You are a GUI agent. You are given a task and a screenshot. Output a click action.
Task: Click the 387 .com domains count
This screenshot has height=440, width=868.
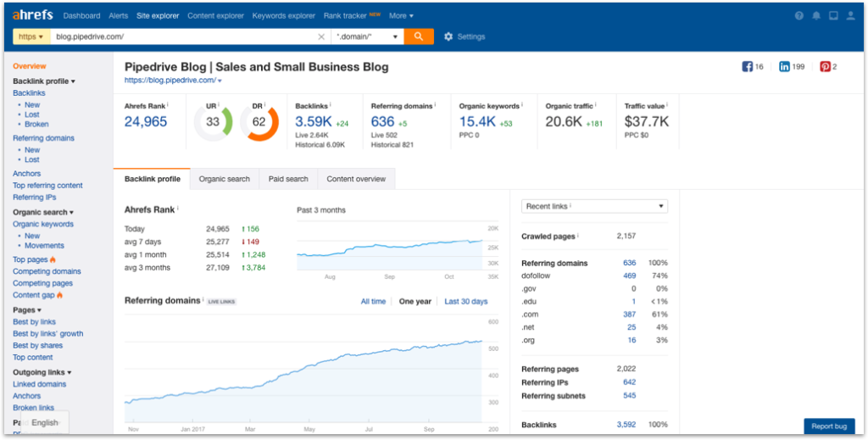point(630,315)
